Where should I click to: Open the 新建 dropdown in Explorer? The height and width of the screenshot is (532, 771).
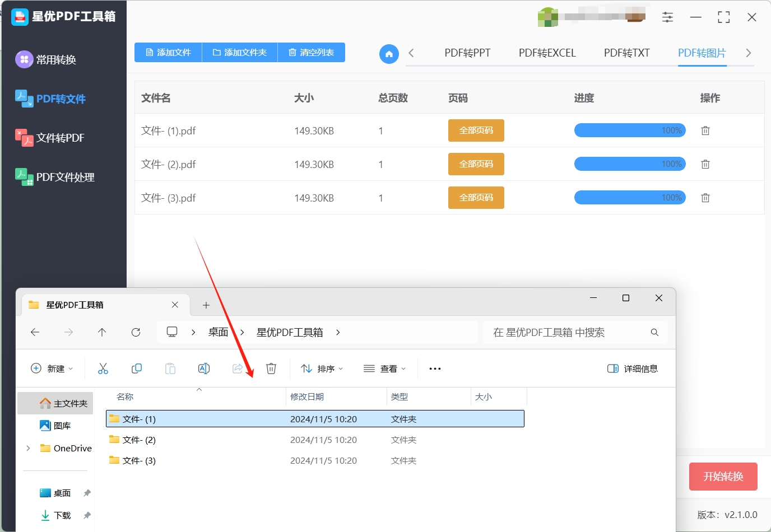click(x=52, y=368)
